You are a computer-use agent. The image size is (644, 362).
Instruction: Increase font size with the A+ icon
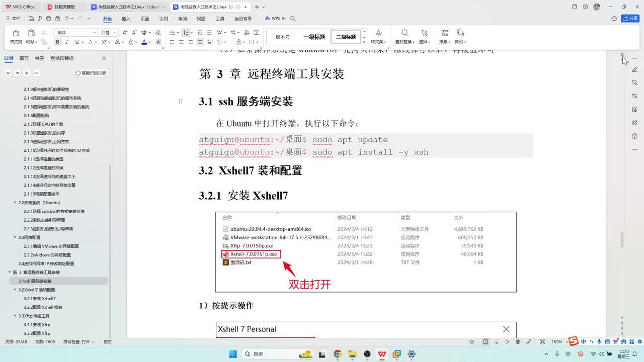[x=125, y=33]
